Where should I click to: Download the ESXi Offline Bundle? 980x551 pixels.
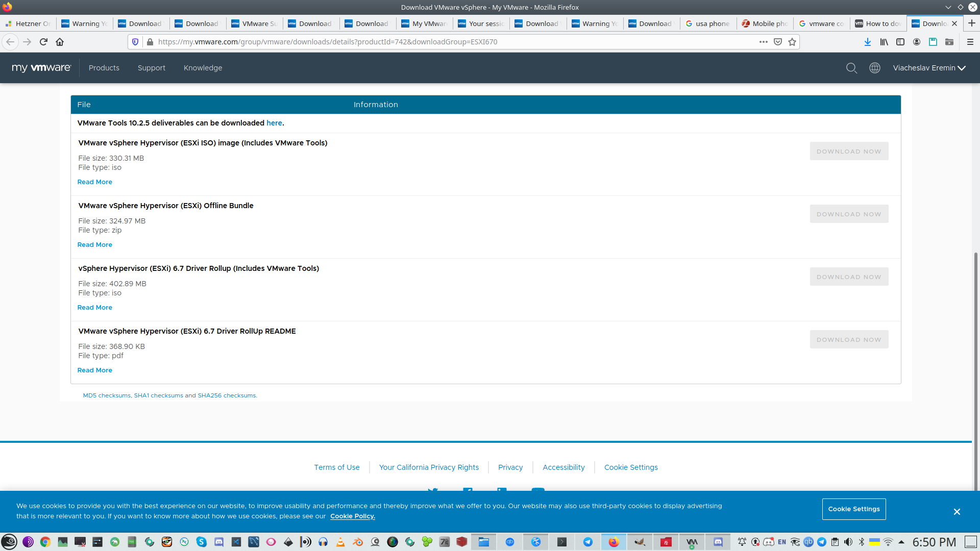[x=849, y=214]
